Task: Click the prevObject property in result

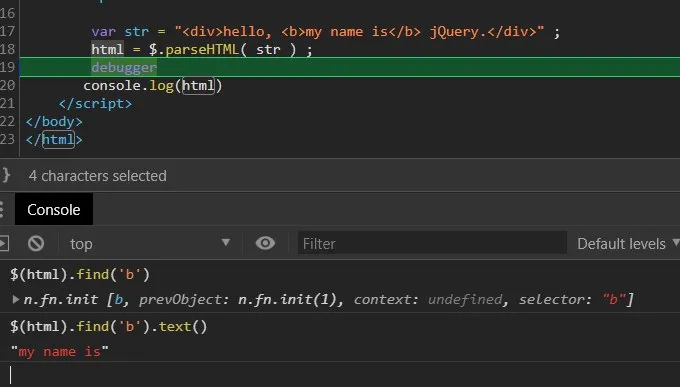Action: [x=180, y=299]
